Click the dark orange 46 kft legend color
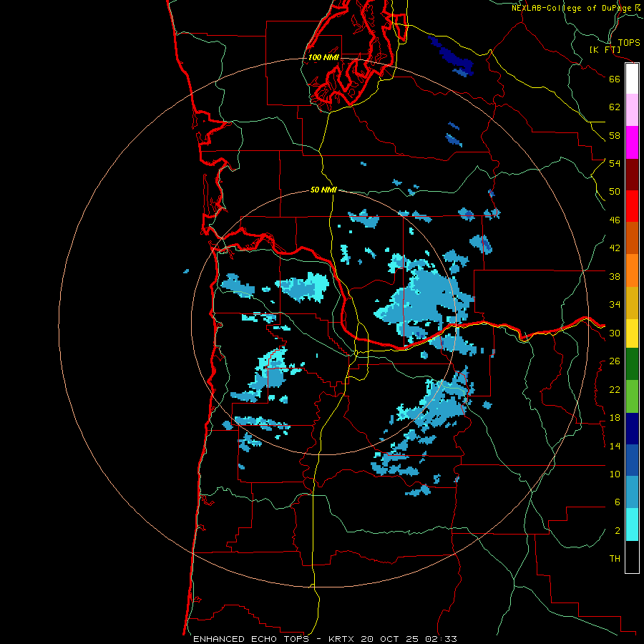 point(632,238)
